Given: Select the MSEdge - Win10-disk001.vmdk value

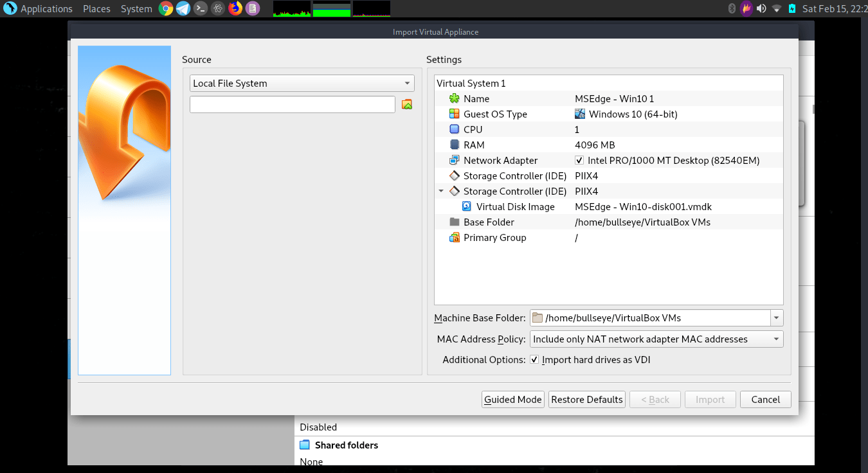Looking at the screenshot, I should (643, 206).
